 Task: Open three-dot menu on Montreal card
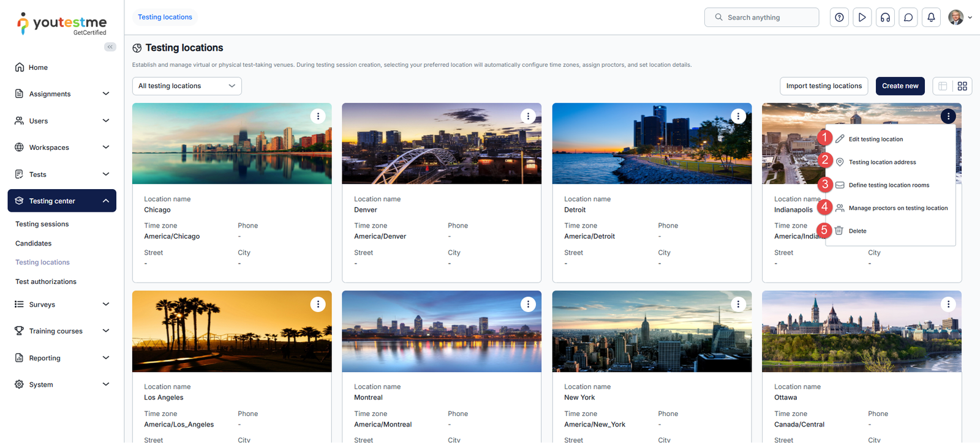click(528, 304)
